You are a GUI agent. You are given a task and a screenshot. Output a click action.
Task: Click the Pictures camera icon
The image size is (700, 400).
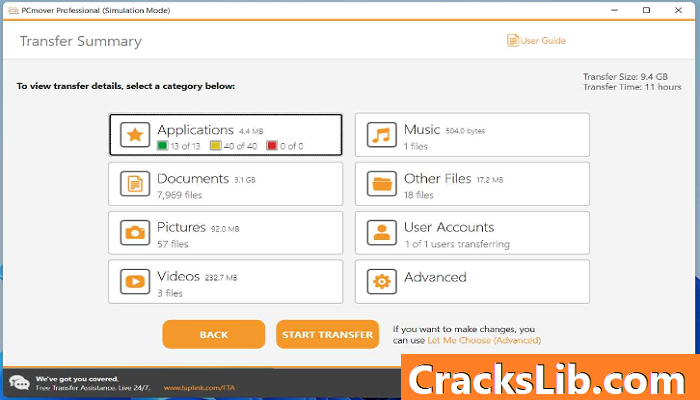click(135, 233)
